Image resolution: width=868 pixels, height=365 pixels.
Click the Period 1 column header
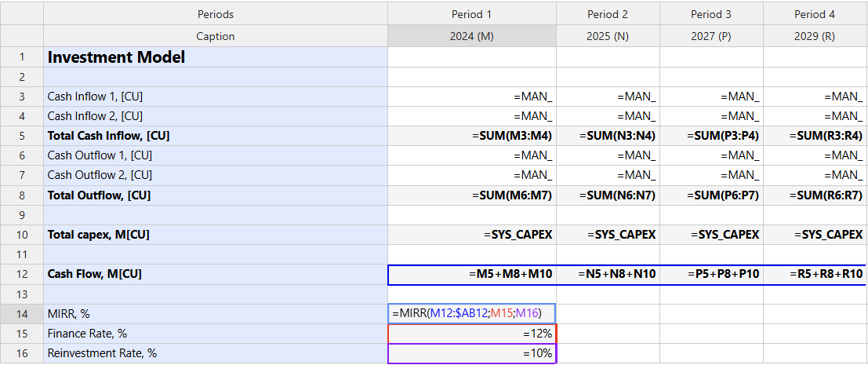(472, 14)
